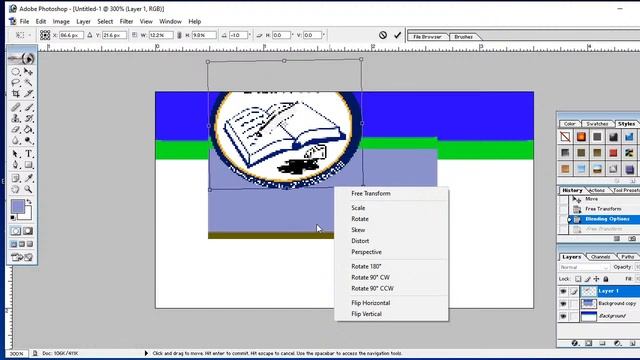640x360 pixels.
Task: Add a layer mask from Layers footer
Action: click(589, 343)
